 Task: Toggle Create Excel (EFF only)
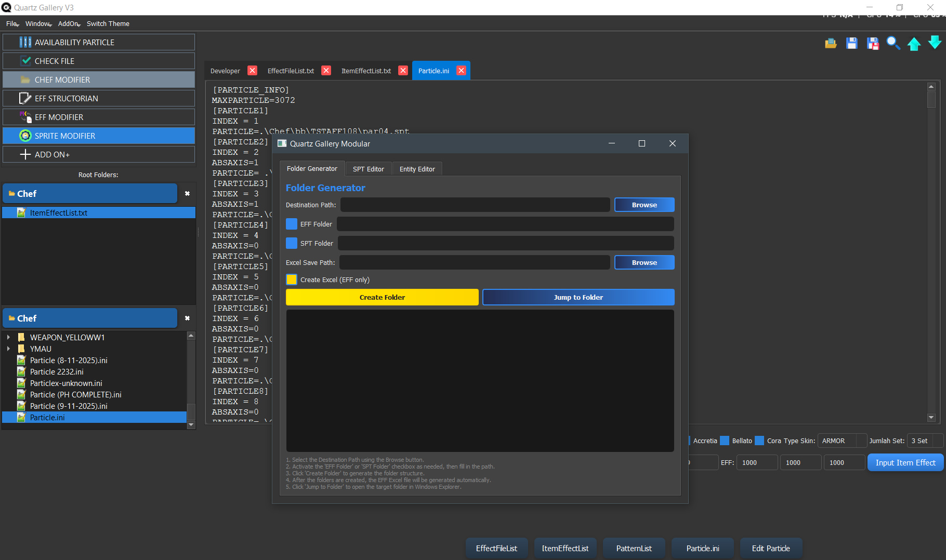pos(292,279)
